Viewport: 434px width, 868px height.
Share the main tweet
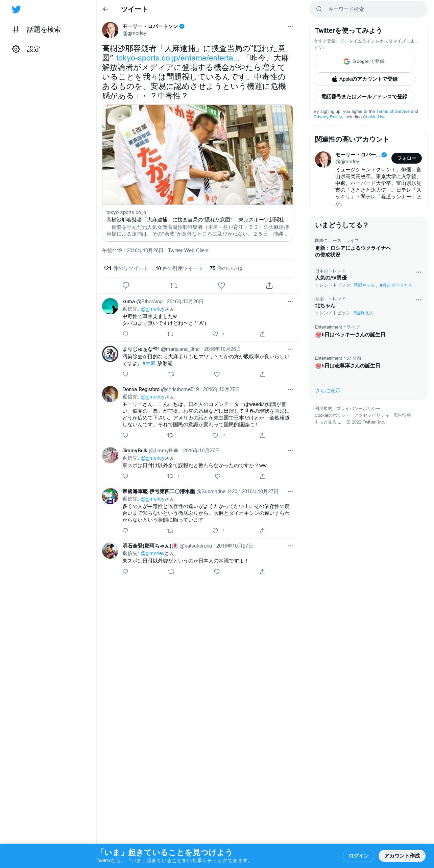[x=269, y=286]
